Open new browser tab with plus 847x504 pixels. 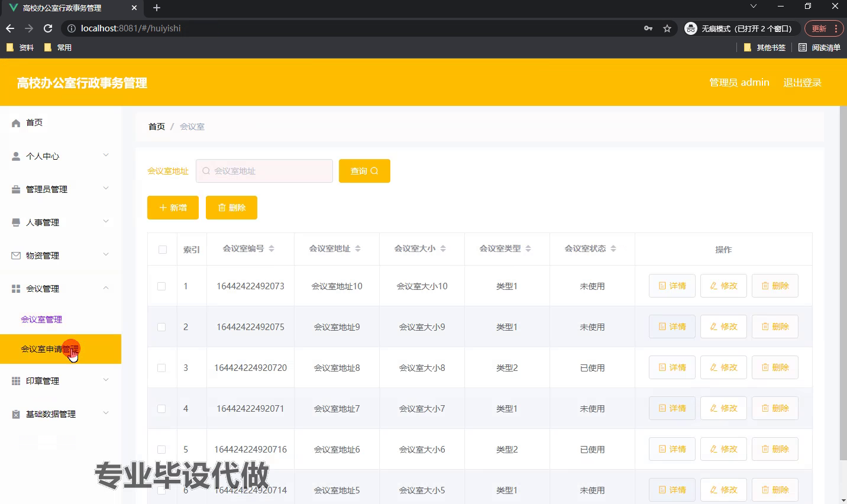point(157,8)
